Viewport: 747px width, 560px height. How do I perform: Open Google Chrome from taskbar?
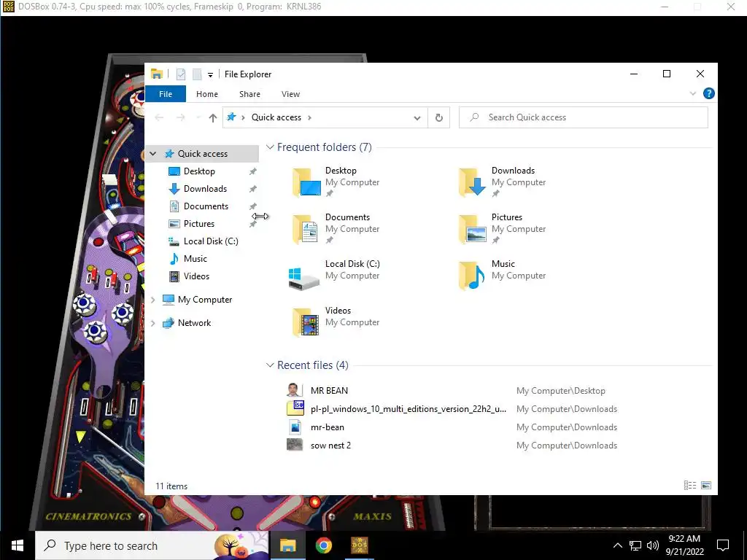323,545
